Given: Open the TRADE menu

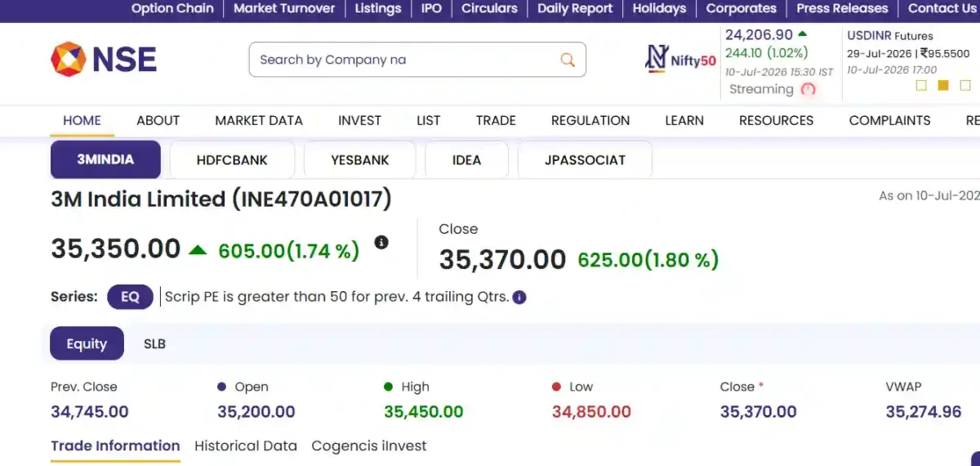Looking at the screenshot, I should 496,120.
